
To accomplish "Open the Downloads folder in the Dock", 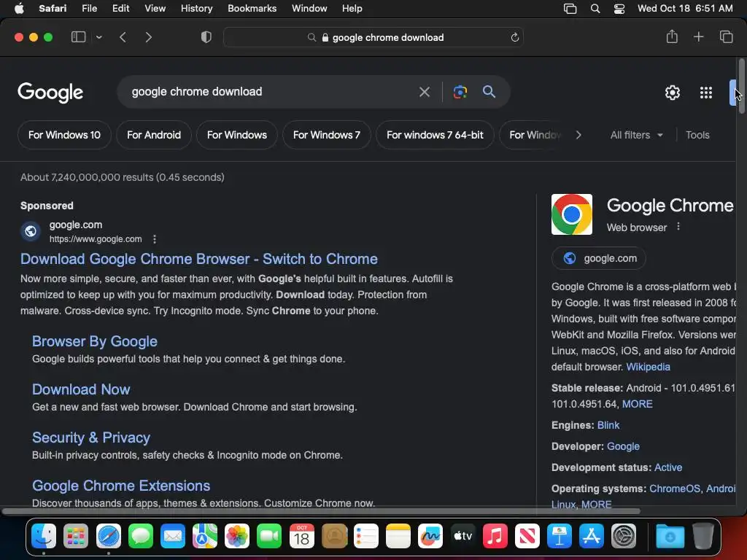I will pos(670,537).
